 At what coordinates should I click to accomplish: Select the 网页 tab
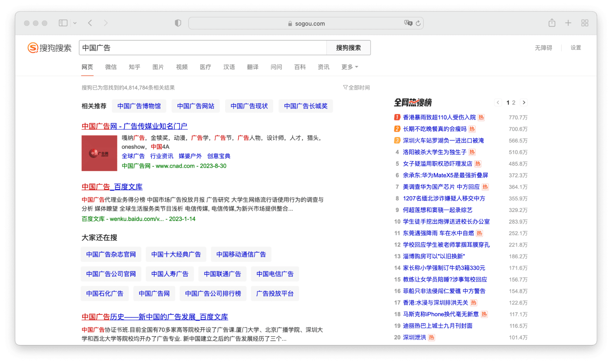point(87,67)
